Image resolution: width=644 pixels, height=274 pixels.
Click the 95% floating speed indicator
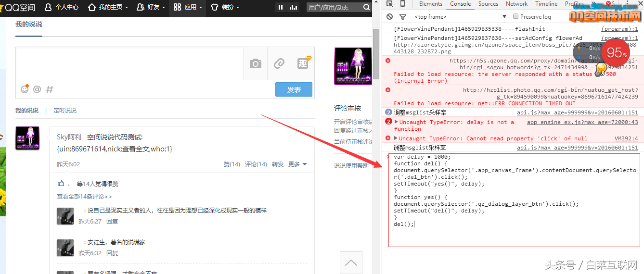615,52
